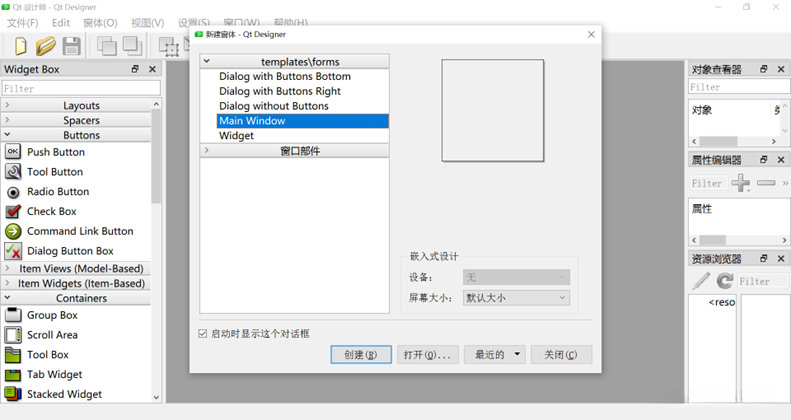Click the Widget Box scroll down arrow
Viewport: 791px width, 420px height.
click(x=156, y=397)
